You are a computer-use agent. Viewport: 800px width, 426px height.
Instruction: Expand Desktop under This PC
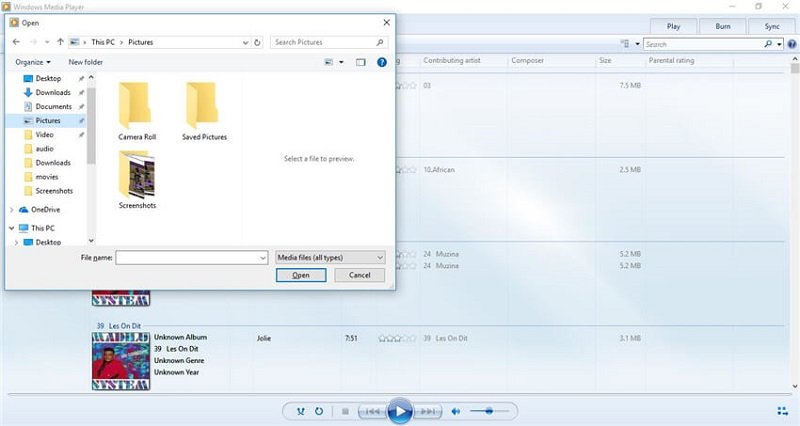click(x=16, y=242)
